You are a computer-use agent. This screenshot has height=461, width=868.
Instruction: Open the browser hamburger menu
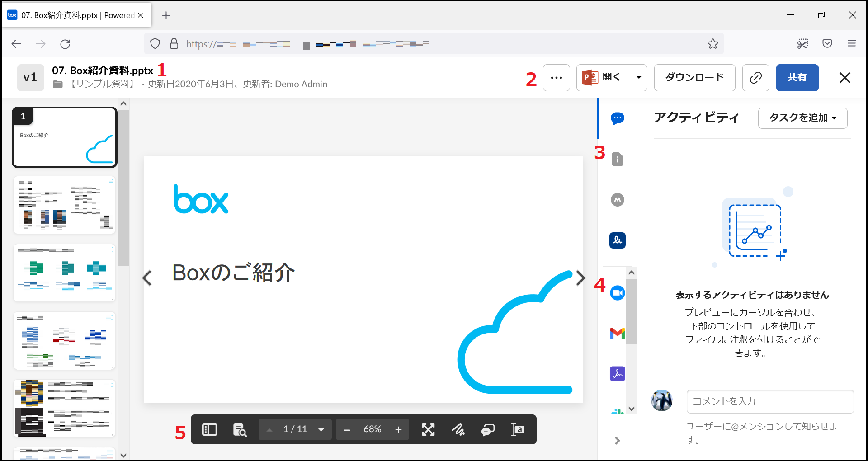click(852, 43)
